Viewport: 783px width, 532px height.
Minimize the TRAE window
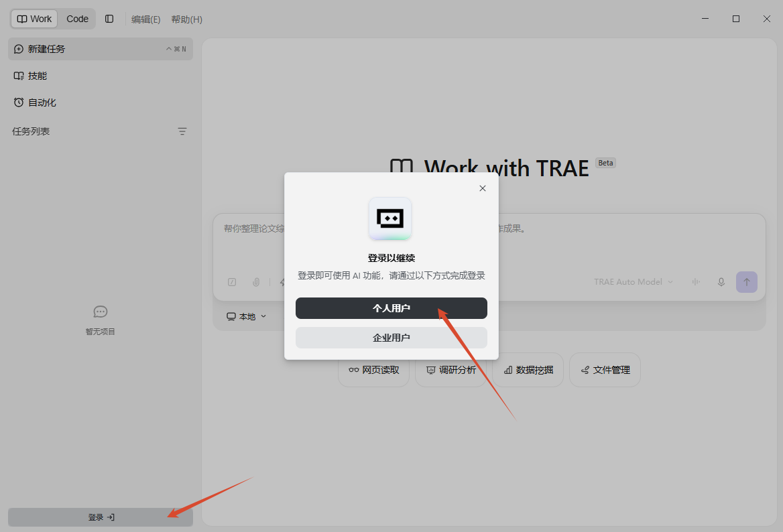[x=705, y=19]
